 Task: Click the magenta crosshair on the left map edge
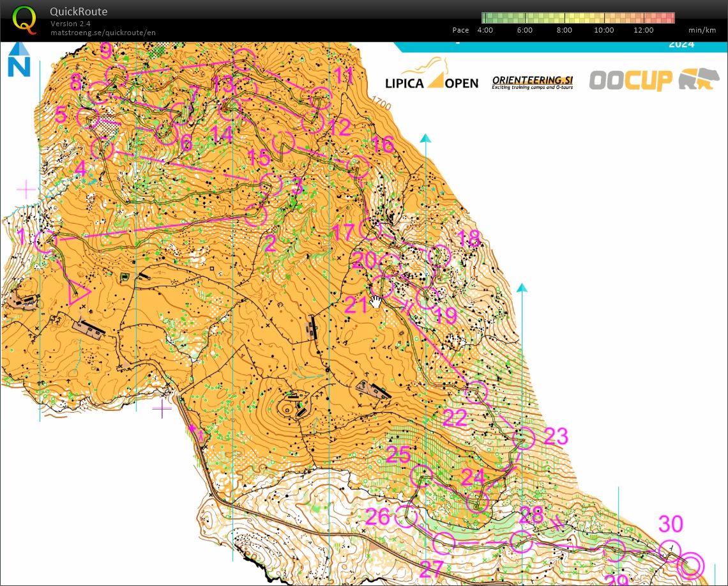pos(26,189)
